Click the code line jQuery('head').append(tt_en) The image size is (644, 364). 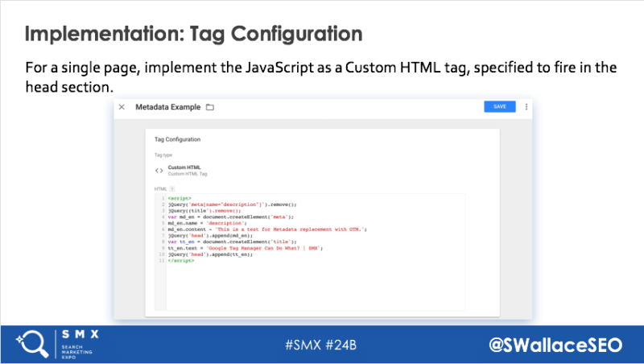click(x=210, y=254)
